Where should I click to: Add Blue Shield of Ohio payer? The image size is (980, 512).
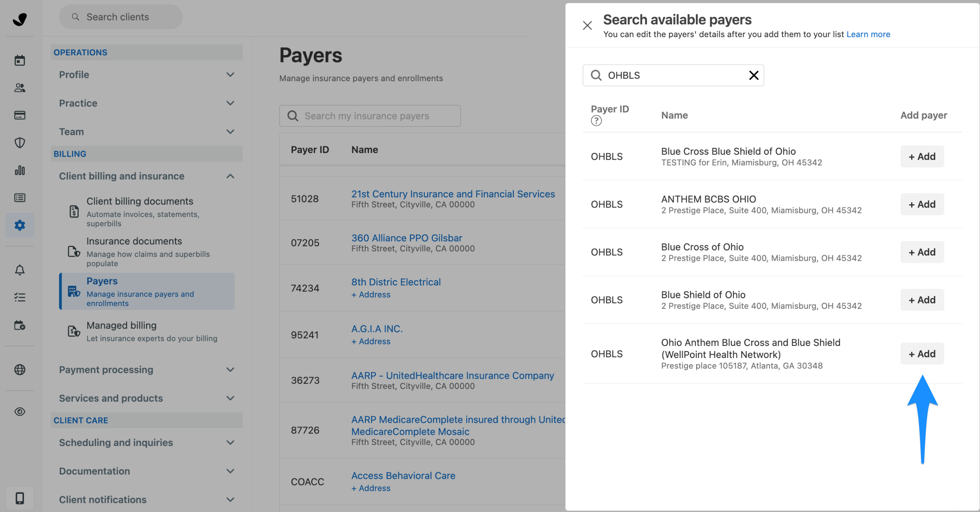click(x=922, y=300)
